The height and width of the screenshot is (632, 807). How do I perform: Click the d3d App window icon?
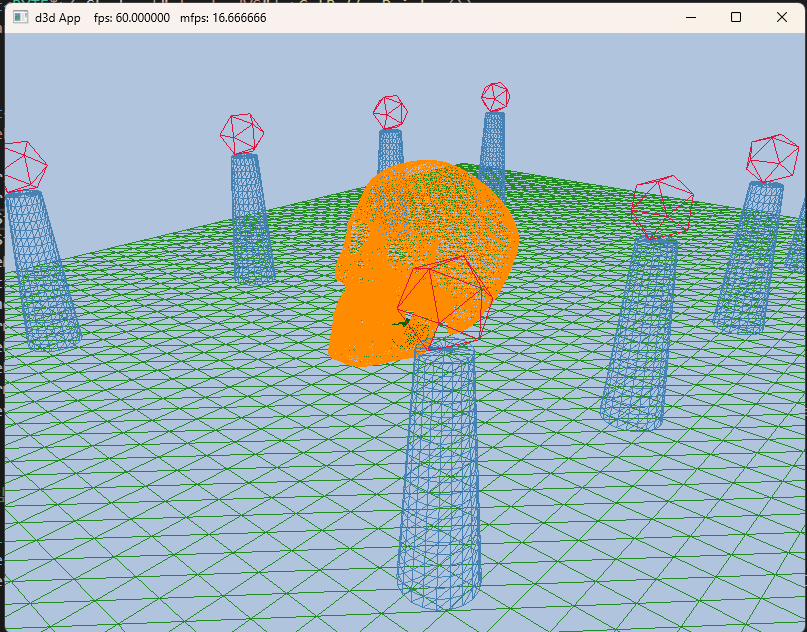tap(20, 17)
